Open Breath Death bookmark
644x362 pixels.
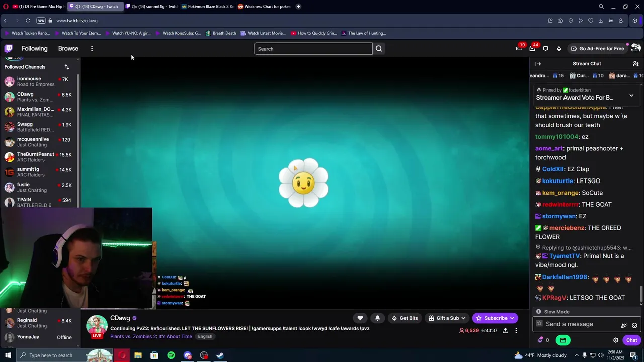220,33
